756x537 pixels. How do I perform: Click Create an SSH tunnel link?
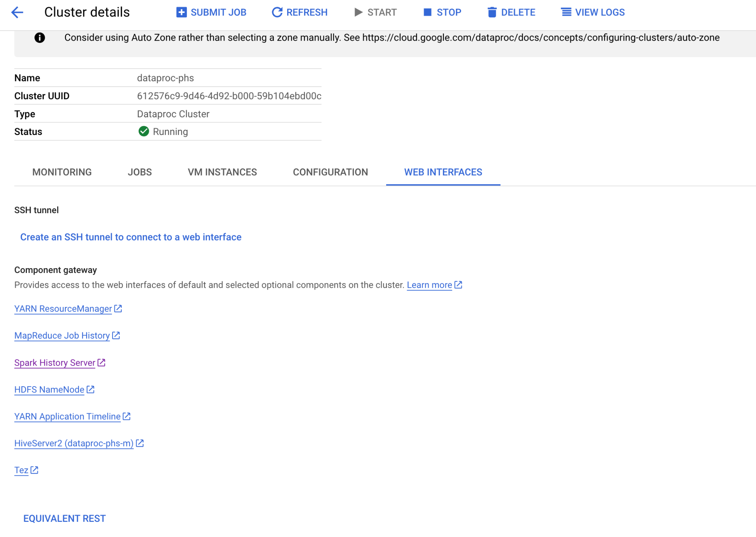(130, 237)
